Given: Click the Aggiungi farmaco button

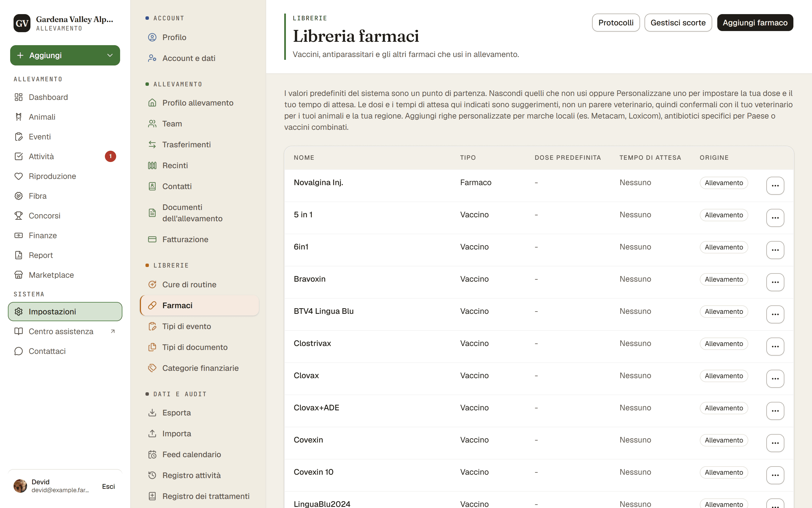Looking at the screenshot, I should tap(755, 23).
